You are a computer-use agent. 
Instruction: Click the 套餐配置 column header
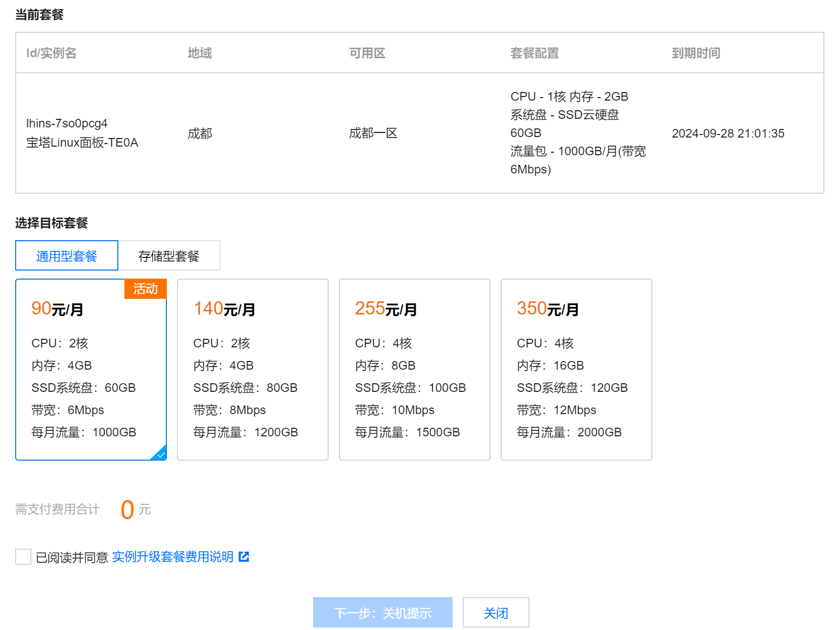[535, 53]
